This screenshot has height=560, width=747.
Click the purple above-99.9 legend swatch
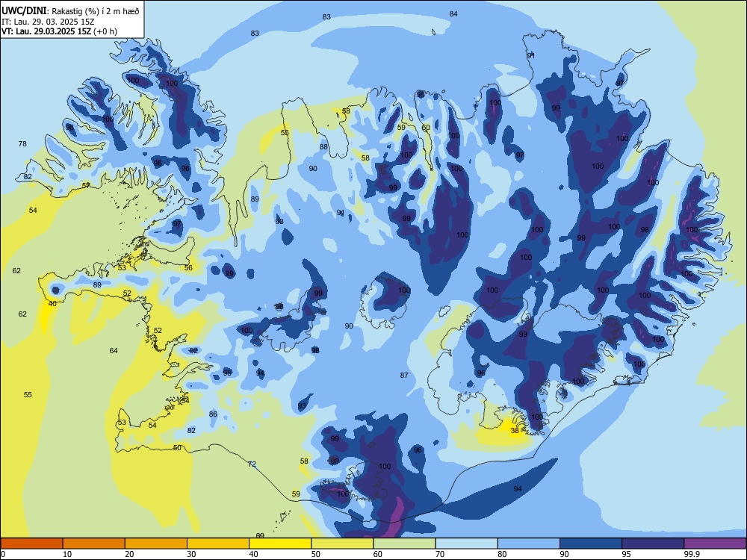pyautogui.click(x=715, y=544)
